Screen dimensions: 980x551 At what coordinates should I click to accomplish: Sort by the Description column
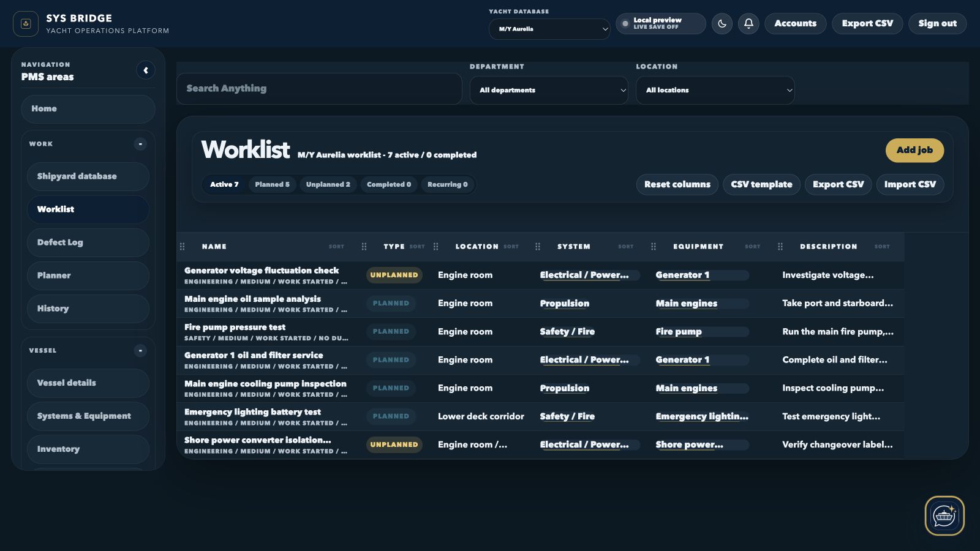(882, 247)
